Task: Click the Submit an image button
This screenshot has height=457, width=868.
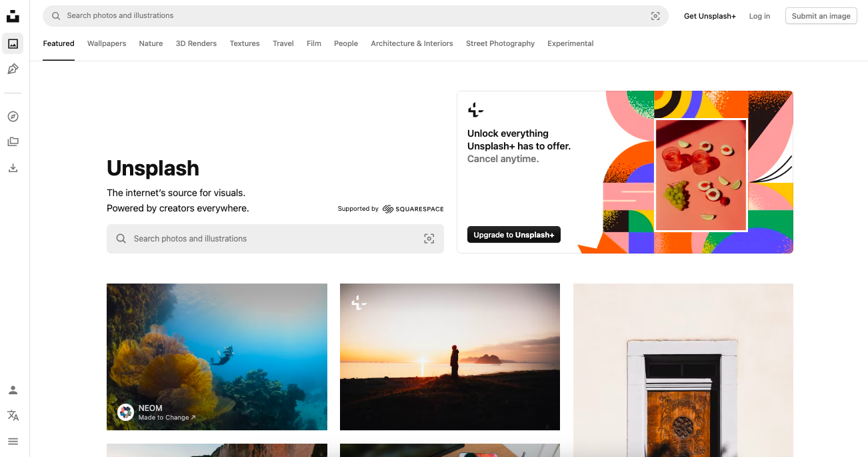Action: coord(821,15)
